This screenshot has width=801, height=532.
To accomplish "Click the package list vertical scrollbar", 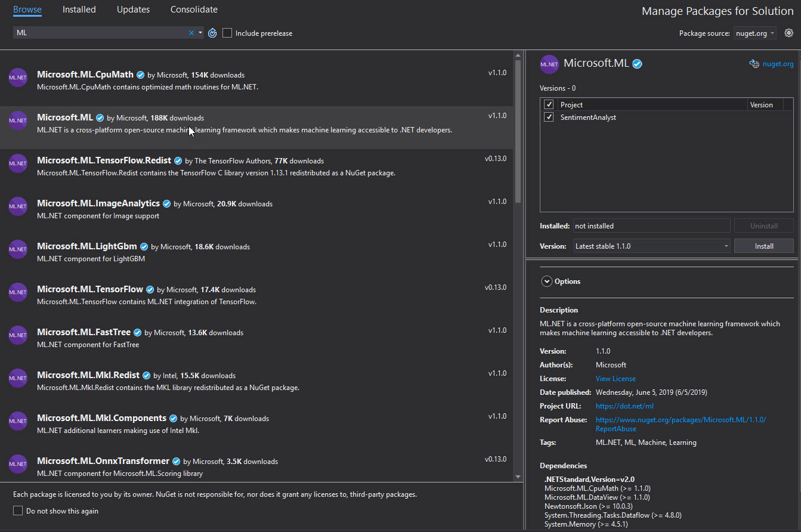I will point(518,131).
